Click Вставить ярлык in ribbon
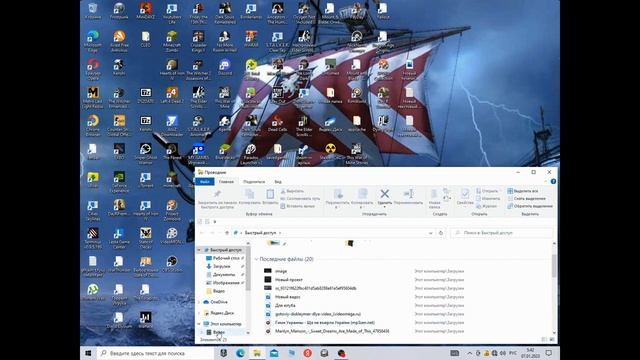The height and width of the screenshot is (360, 640). 297,206
